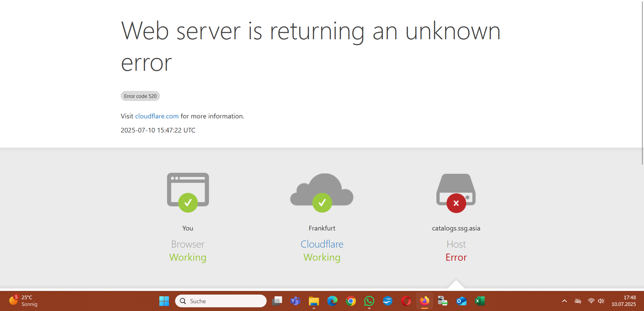The width and height of the screenshot is (644, 311).
Task: Click the blue Cloudflare status link
Action: (322, 244)
